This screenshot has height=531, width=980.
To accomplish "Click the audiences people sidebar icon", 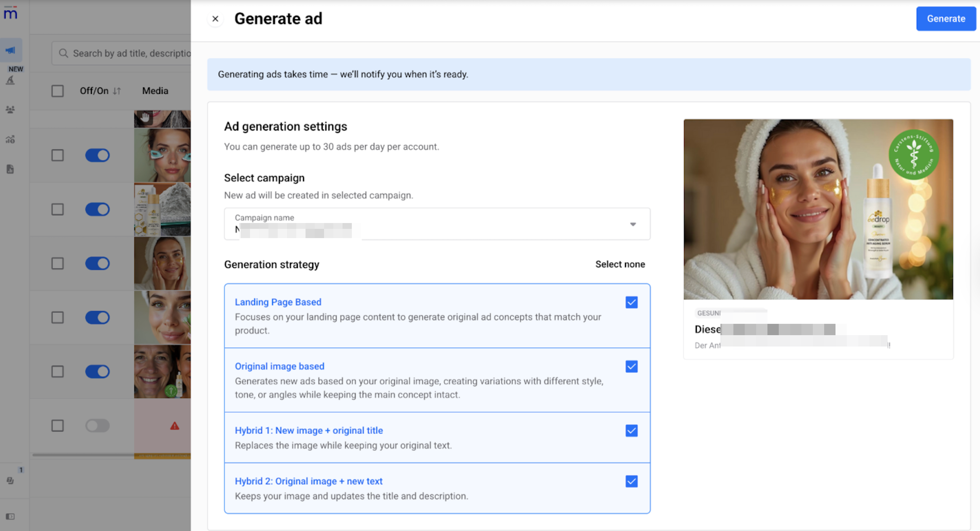I will 10,110.
